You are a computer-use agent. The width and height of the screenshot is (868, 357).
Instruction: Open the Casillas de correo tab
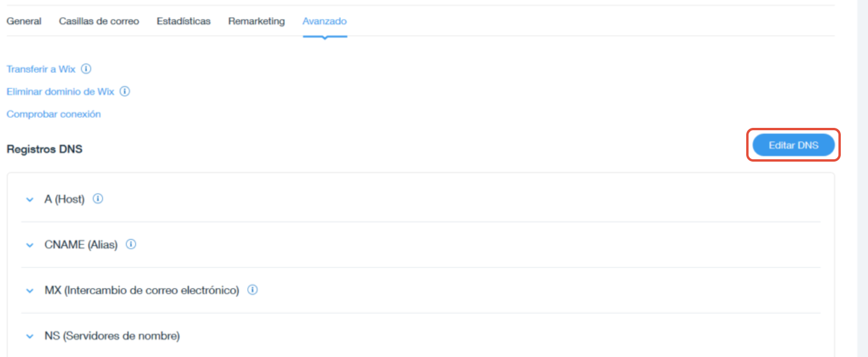point(99,21)
